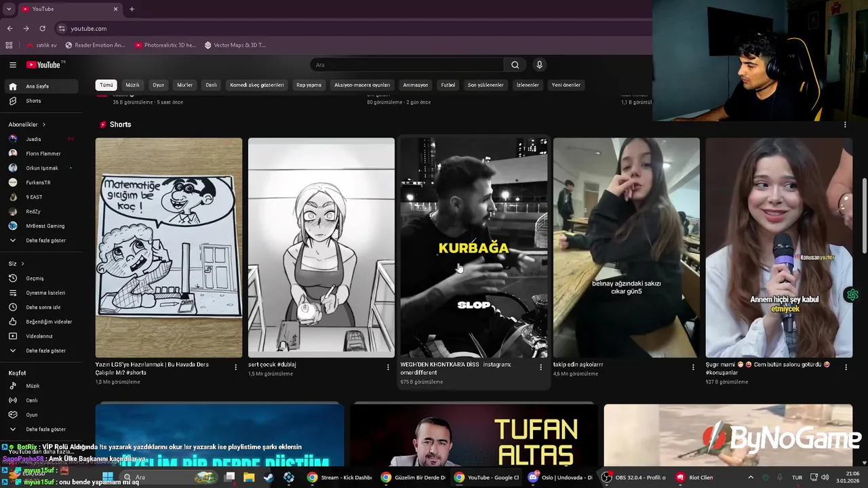
Task: Open the sert çocuk #dublaj Short
Action: coord(321,247)
